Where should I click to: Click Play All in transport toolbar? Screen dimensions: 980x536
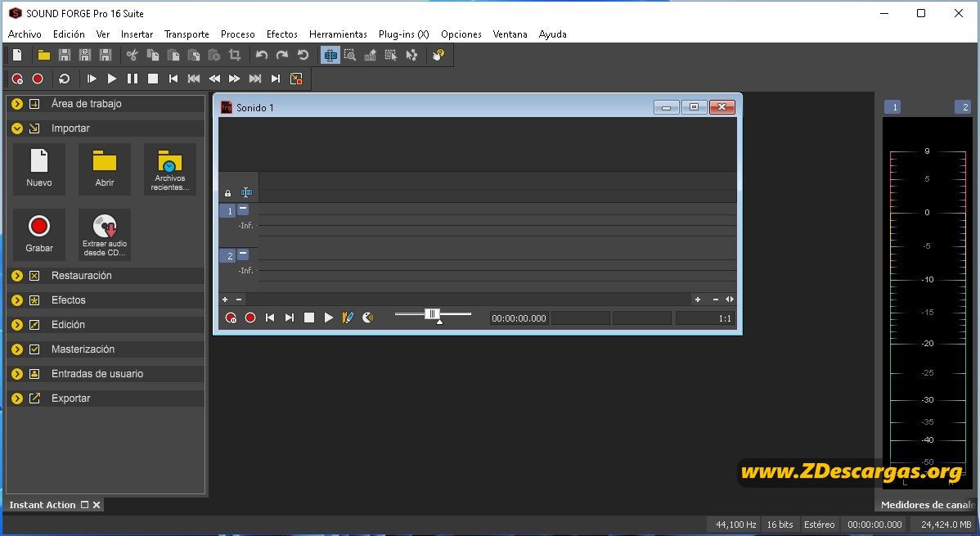[x=92, y=79]
